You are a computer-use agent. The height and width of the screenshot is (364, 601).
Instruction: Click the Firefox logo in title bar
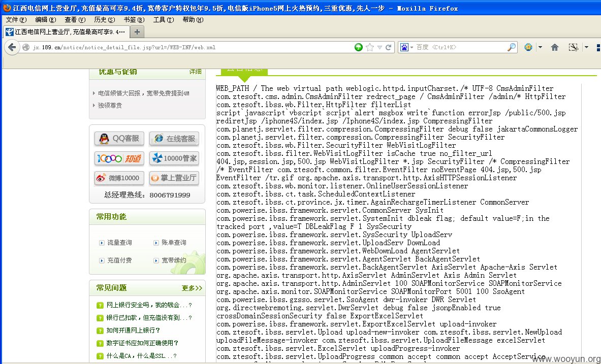coord(7,8)
